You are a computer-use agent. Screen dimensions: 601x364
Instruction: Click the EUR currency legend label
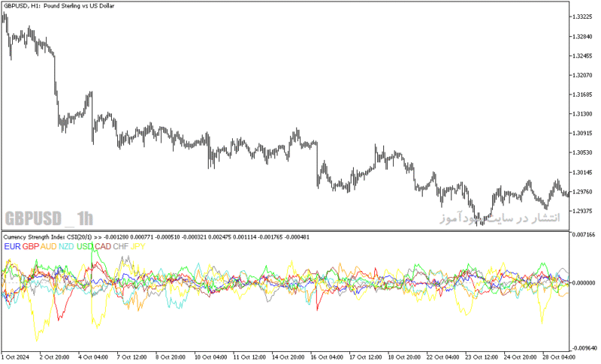12,246
